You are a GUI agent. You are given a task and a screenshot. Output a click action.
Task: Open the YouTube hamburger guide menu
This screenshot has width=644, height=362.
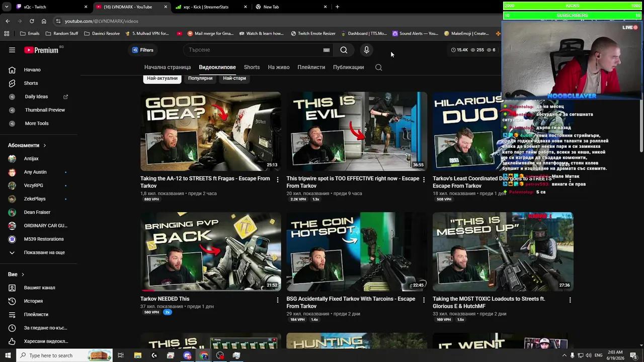click(x=12, y=50)
